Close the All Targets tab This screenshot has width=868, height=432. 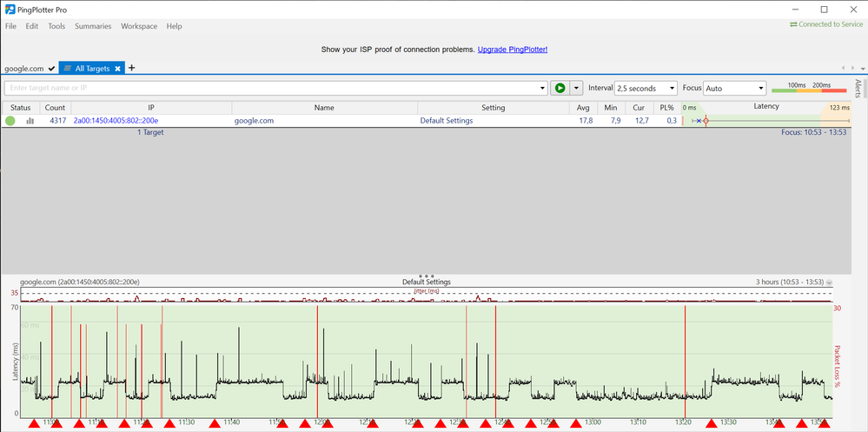tap(116, 68)
